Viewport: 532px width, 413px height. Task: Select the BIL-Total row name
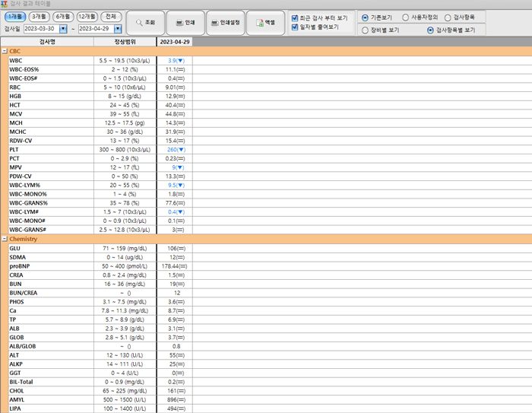tap(21, 382)
